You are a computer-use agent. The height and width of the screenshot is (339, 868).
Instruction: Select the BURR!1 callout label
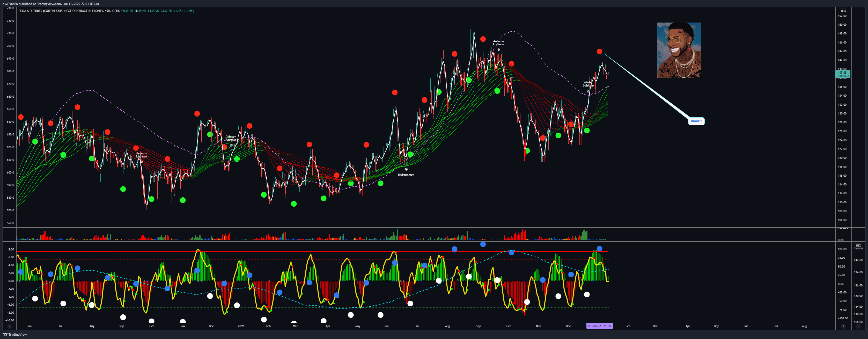tap(696, 121)
